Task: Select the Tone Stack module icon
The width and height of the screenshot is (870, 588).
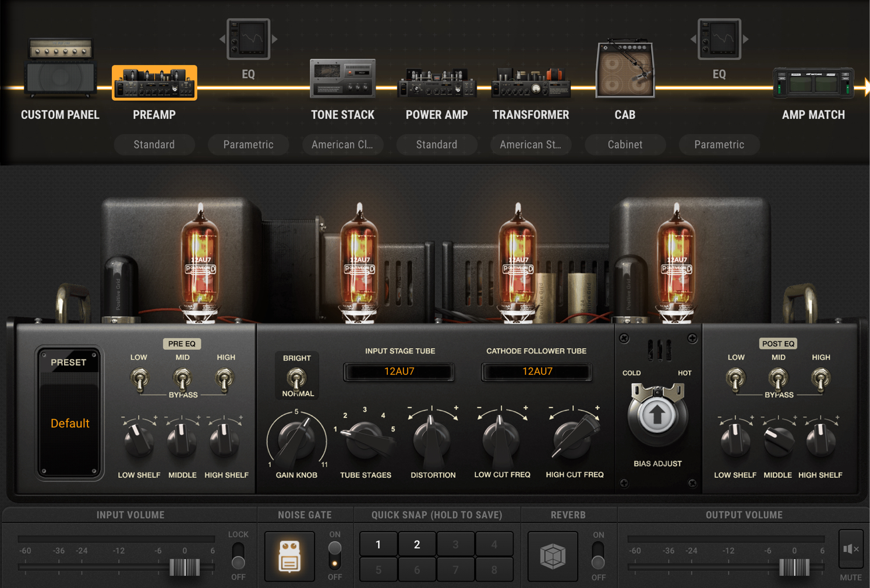Action: click(342, 78)
